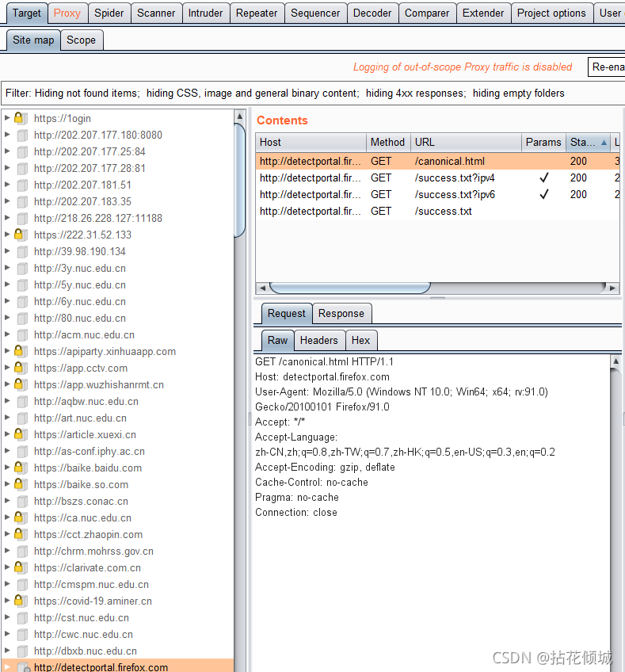Click the page icon for http://as-conf.iphy.ac.cn
This screenshot has height=672, width=625.
point(22,451)
